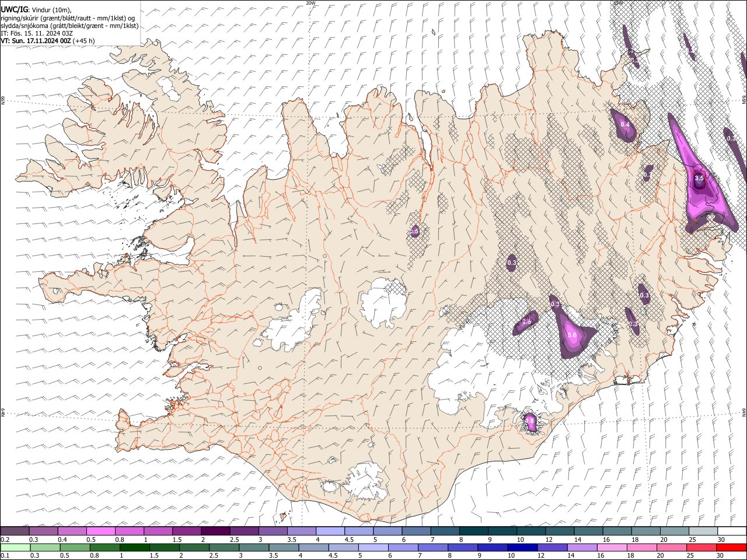Pick the white upper swatch starting at 30

pos(732,531)
